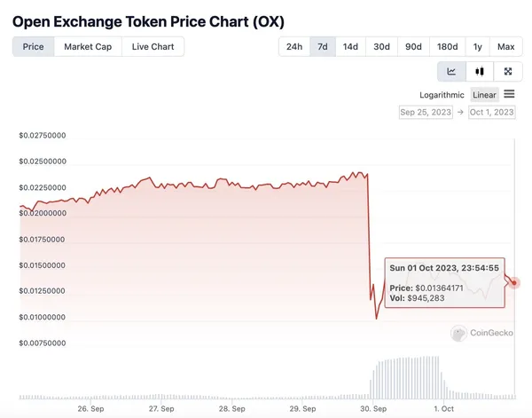This screenshot has height=418, width=532.
Task: Choose the 1y range button
Action: click(478, 46)
